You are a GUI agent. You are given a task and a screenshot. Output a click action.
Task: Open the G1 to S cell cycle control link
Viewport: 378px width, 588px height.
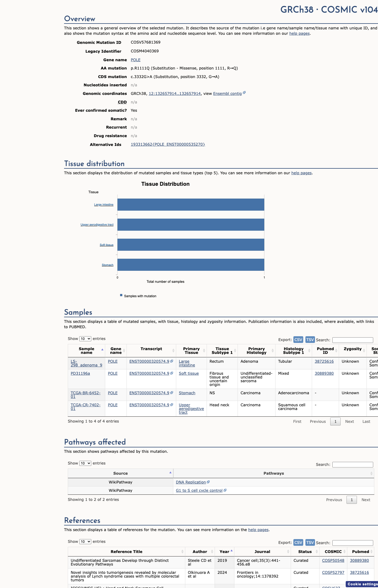[199, 490]
